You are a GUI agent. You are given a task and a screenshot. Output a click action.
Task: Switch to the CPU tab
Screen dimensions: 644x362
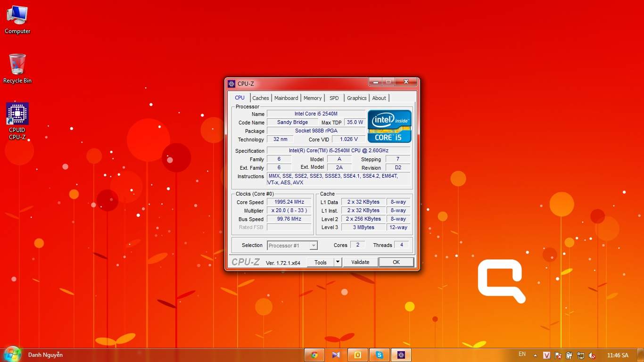coord(240,98)
